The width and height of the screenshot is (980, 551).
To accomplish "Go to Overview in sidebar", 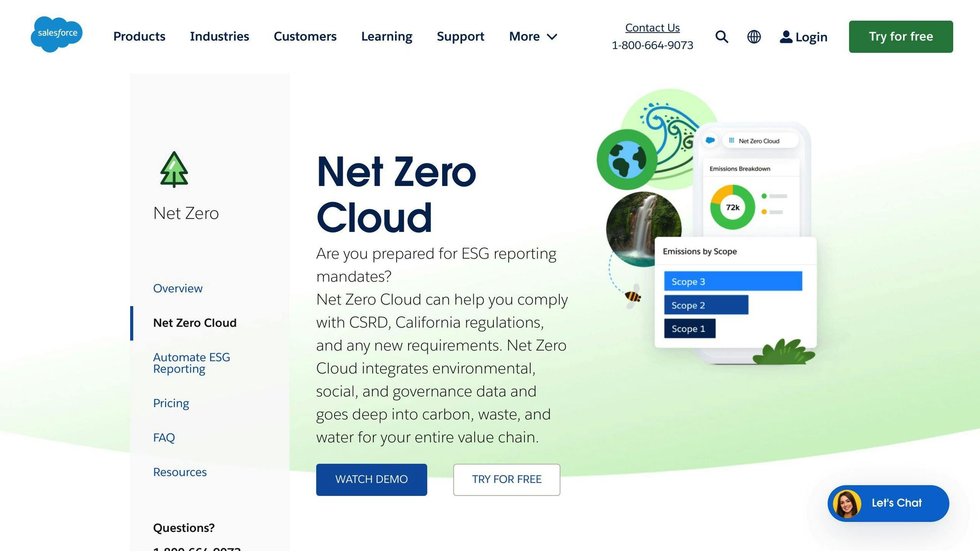I will click(178, 288).
